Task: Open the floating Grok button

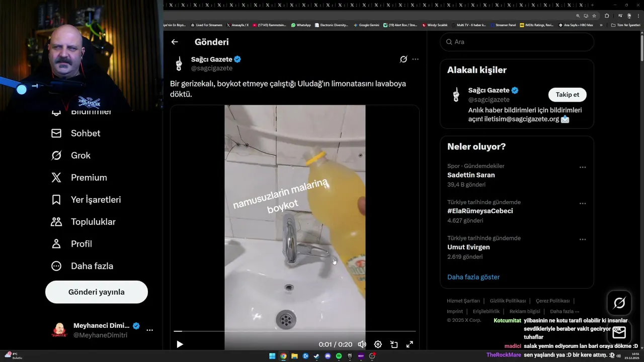Action: click(x=619, y=303)
